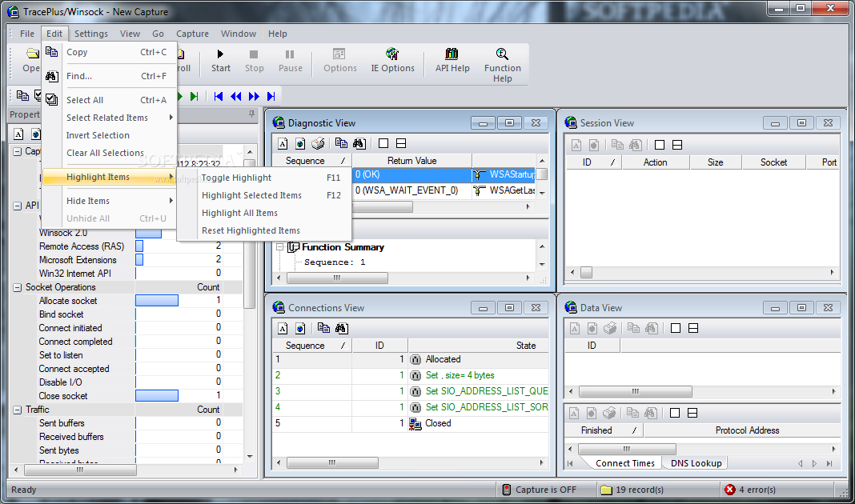Select Highlight Selected Items submenu item
The width and height of the screenshot is (855, 504).
click(264, 195)
